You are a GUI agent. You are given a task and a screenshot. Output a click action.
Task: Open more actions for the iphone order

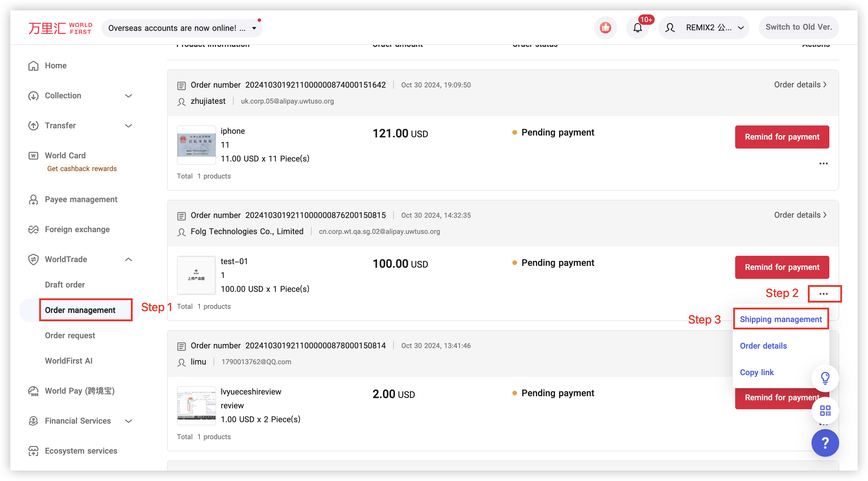point(823,164)
